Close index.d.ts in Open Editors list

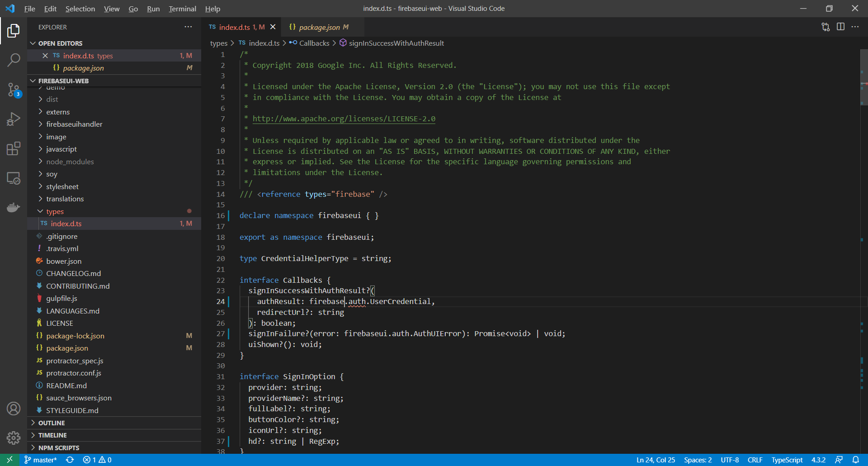coord(45,56)
